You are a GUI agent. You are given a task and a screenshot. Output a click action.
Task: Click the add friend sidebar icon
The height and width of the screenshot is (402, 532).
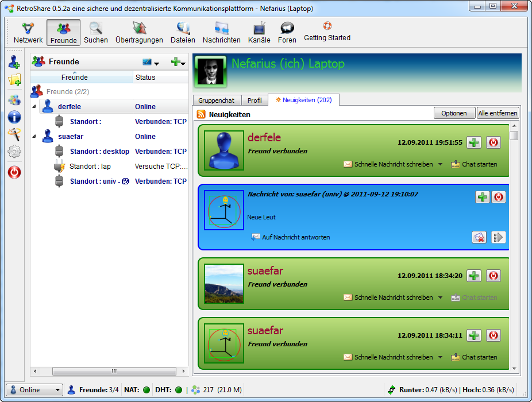coord(14,62)
